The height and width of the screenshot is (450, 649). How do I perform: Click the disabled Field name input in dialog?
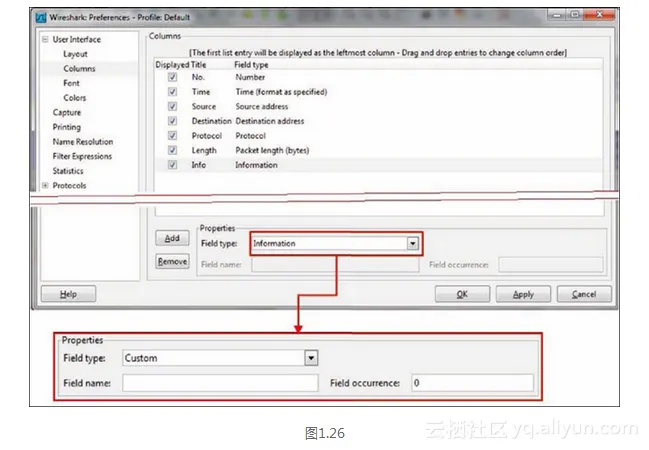[335, 264]
